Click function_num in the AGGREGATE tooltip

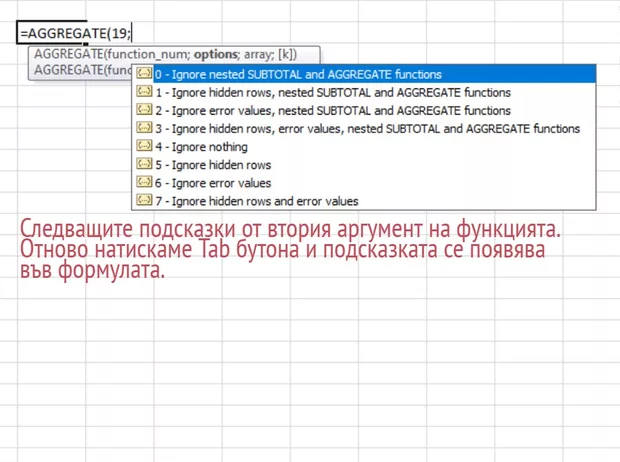tap(148, 55)
